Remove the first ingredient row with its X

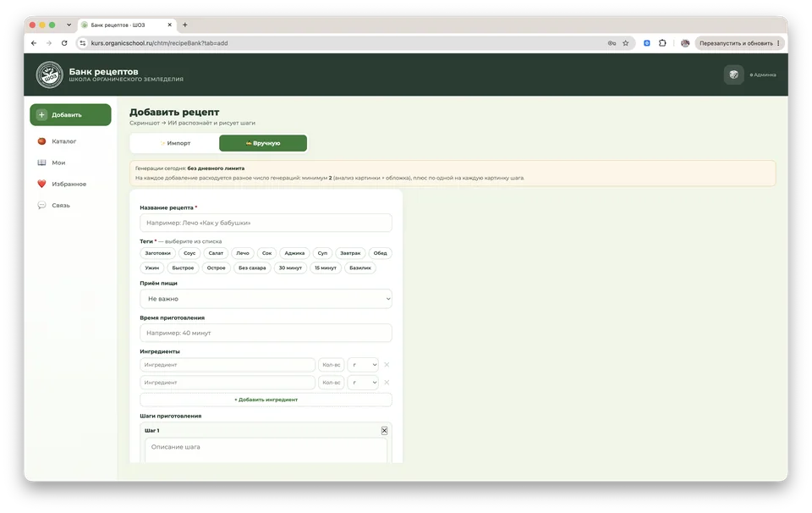pos(387,365)
